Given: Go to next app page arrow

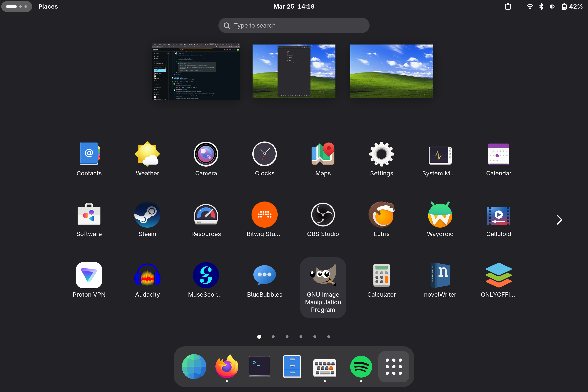Looking at the screenshot, I should click(x=559, y=220).
